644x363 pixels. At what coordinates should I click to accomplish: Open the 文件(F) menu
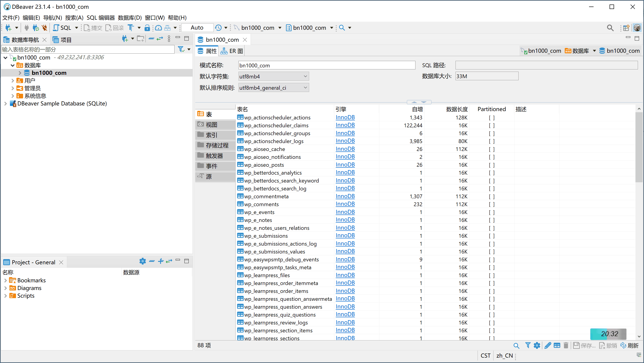[x=11, y=18]
